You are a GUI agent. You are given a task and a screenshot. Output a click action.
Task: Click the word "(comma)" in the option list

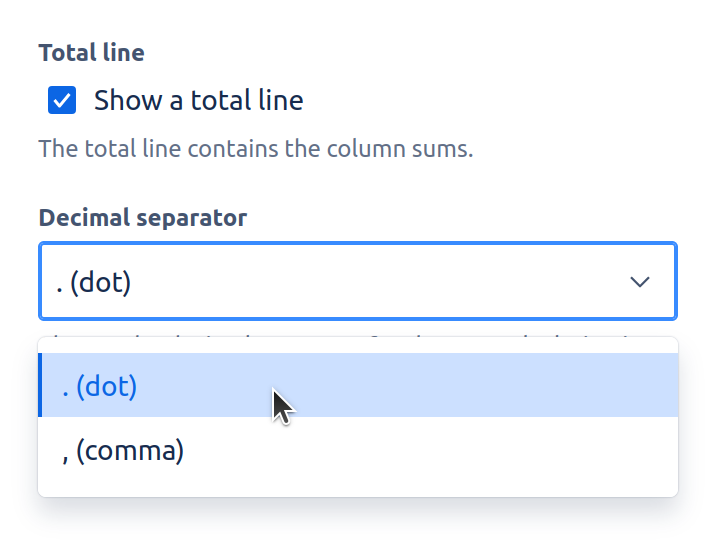click(x=130, y=451)
